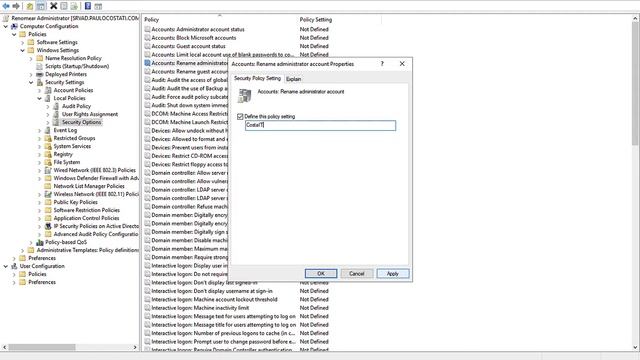Click the Restricted Groups folder icon
Screen dimensions: 640x360
tap(48, 138)
